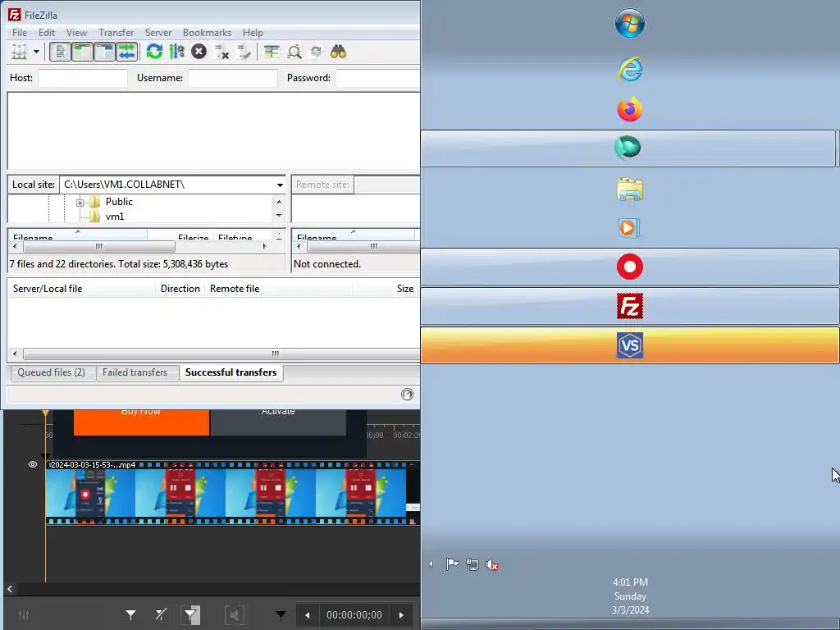
Task: Click network tray icon
Action: (472, 564)
